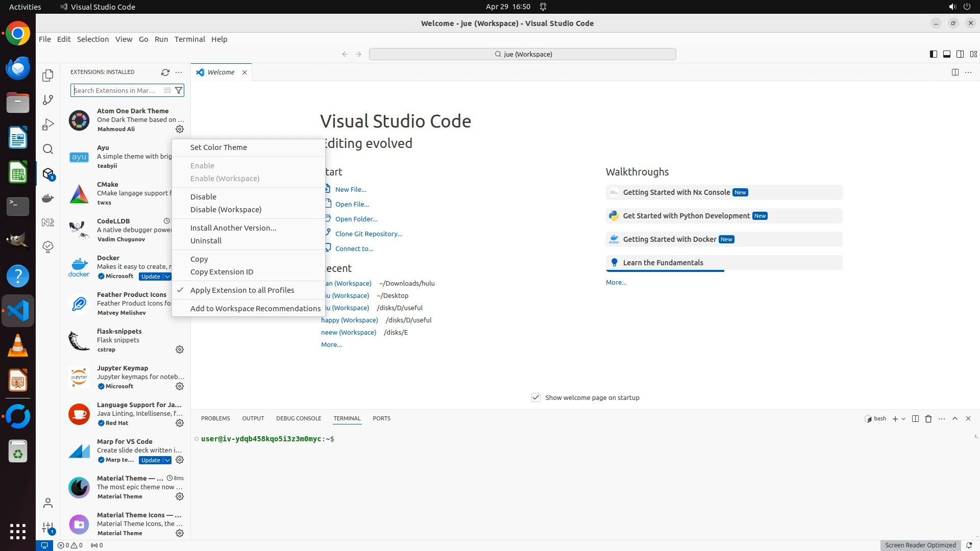980x551 pixels.
Task: Choose Uninstall from context menu
Action: [206, 241]
